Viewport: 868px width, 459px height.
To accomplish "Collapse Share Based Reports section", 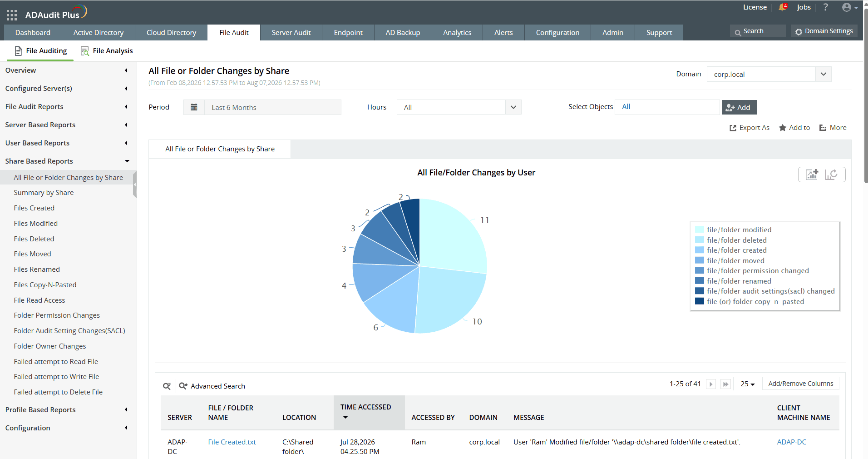I will [127, 161].
